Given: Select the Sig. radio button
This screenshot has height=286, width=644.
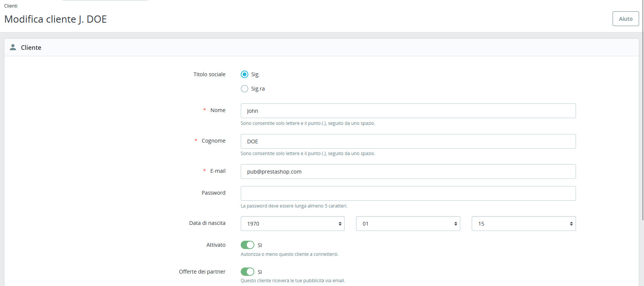Looking at the screenshot, I should pos(245,74).
